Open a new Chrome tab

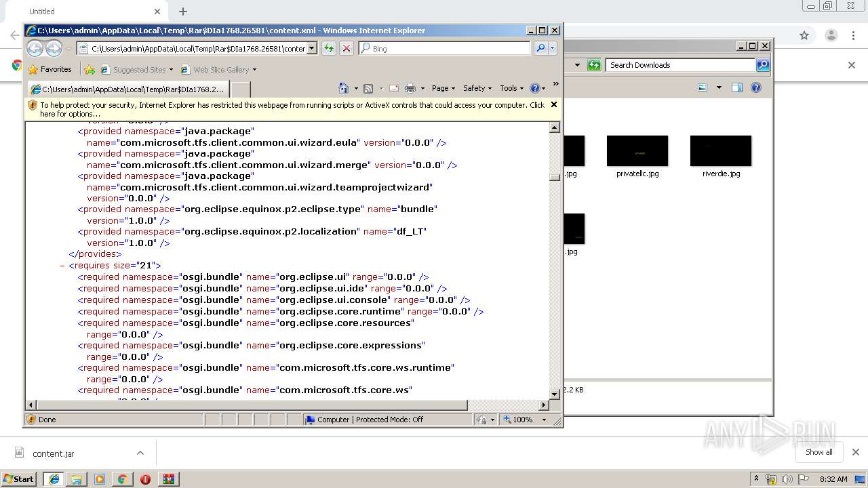pyautogui.click(x=182, y=12)
